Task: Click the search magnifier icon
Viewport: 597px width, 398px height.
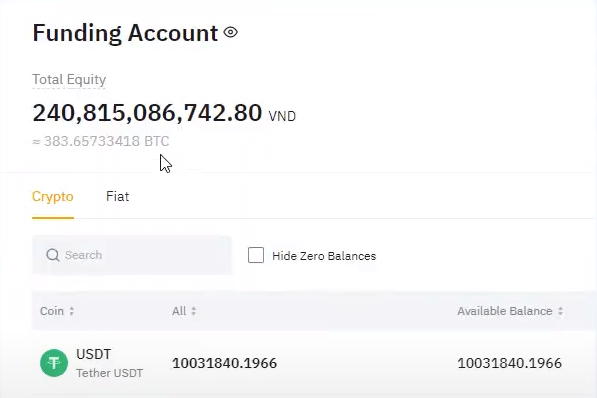Action: click(53, 255)
